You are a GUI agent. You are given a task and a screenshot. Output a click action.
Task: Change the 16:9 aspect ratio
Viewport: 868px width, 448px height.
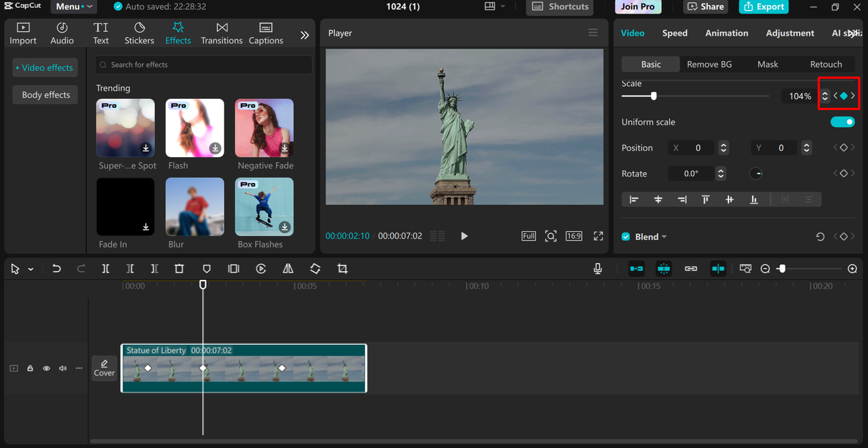(x=574, y=236)
